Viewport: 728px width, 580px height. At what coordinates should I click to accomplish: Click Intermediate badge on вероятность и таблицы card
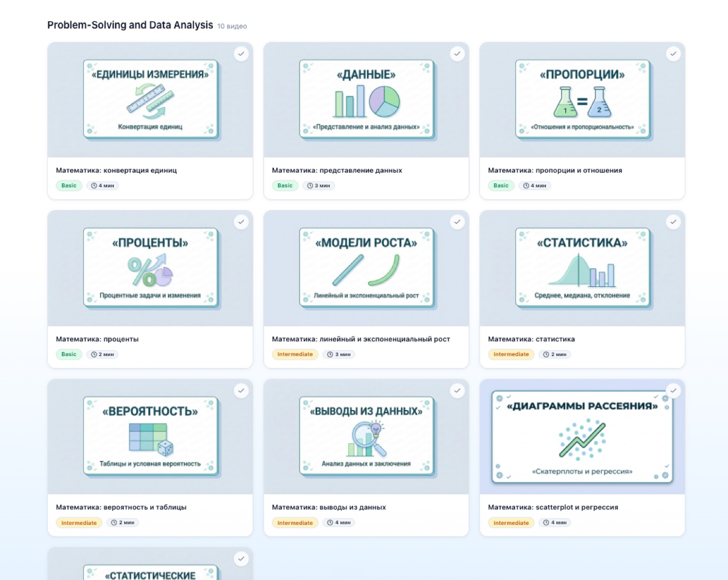[x=79, y=523]
